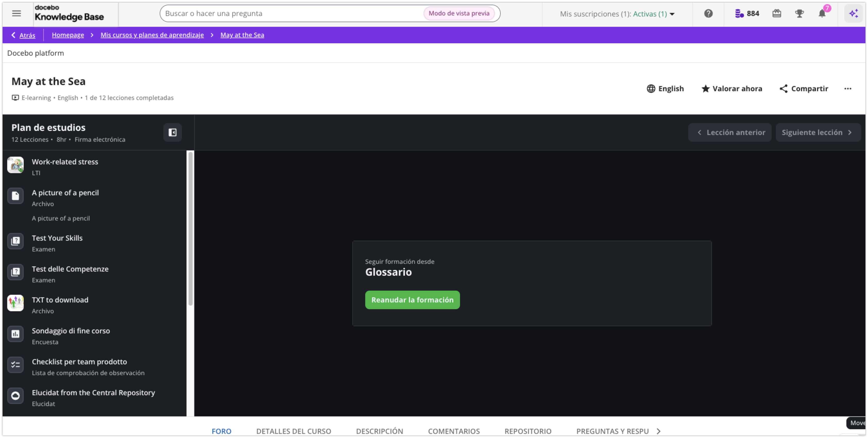Screen dimensions: 868x438
Task: Open the AI sparkle assistant icon
Action: (853, 13)
